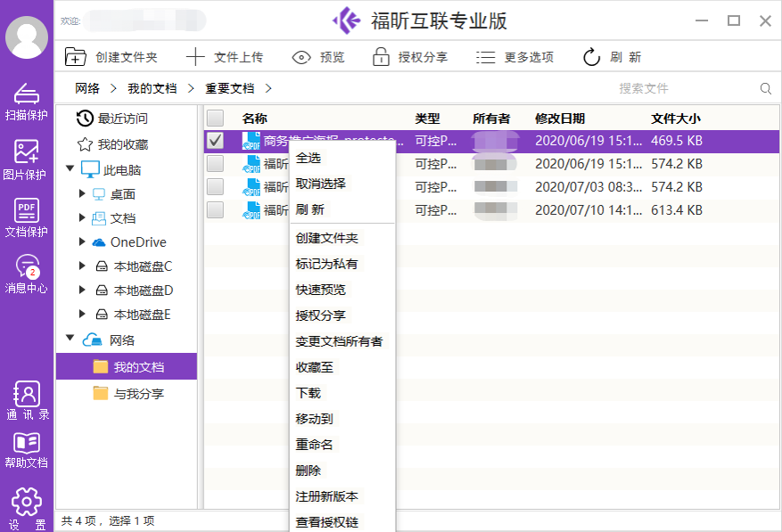
Task: Choose 下载 from the context menu
Action: coord(309,393)
